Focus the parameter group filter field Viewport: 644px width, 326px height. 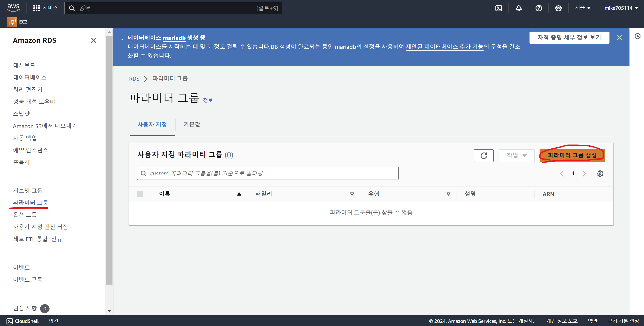[268, 173]
